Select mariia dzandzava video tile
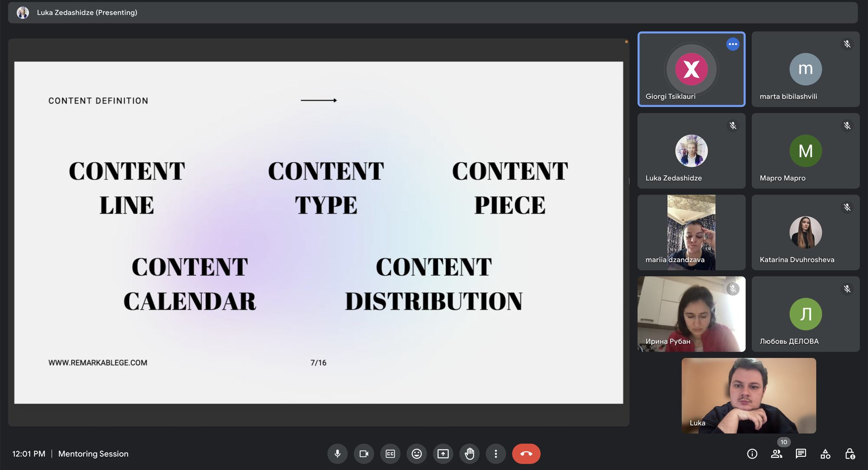868x470 pixels. coord(691,232)
